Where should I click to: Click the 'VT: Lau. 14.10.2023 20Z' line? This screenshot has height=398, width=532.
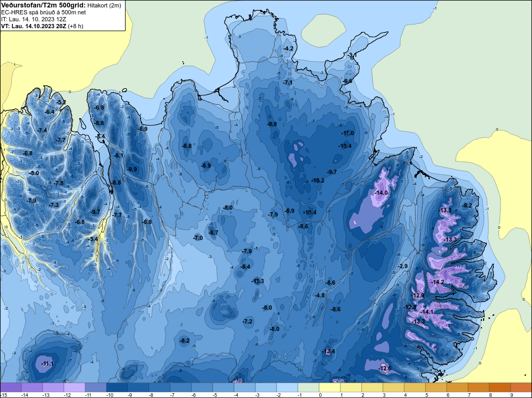pyautogui.click(x=34, y=26)
